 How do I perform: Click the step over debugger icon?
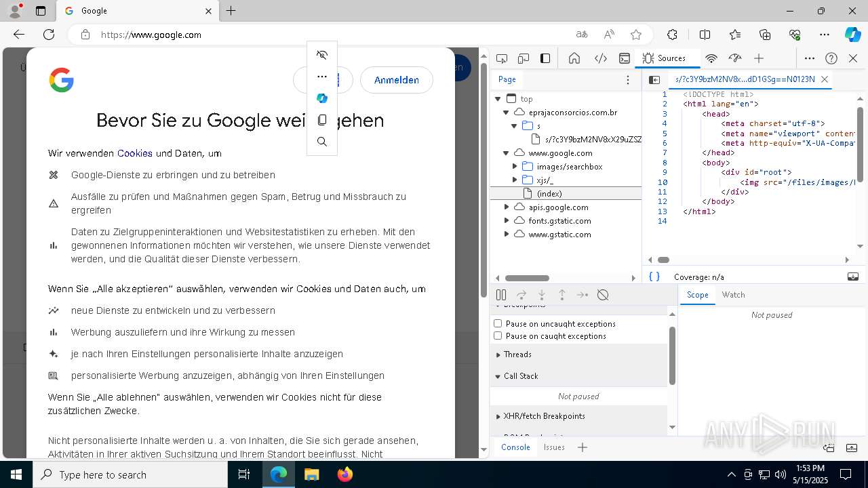pos(521,295)
